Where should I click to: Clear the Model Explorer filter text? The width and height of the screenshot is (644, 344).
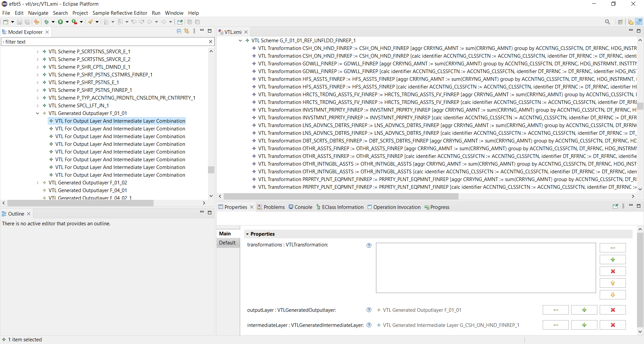(x=211, y=42)
